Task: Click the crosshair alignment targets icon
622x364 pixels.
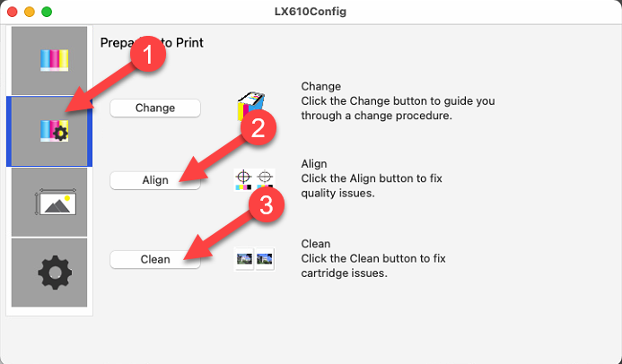Action: (254, 180)
